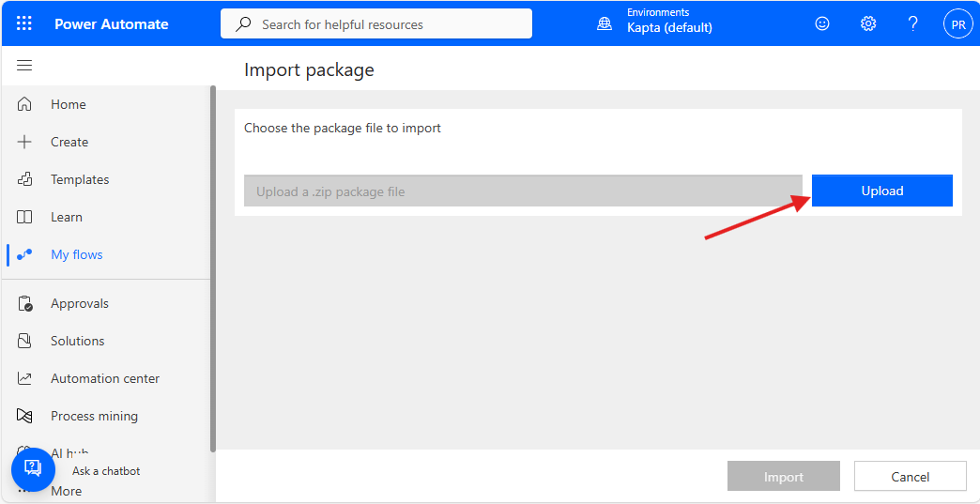Click the Process mining icon
Screen dimensions: 980x504
(25, 416)
